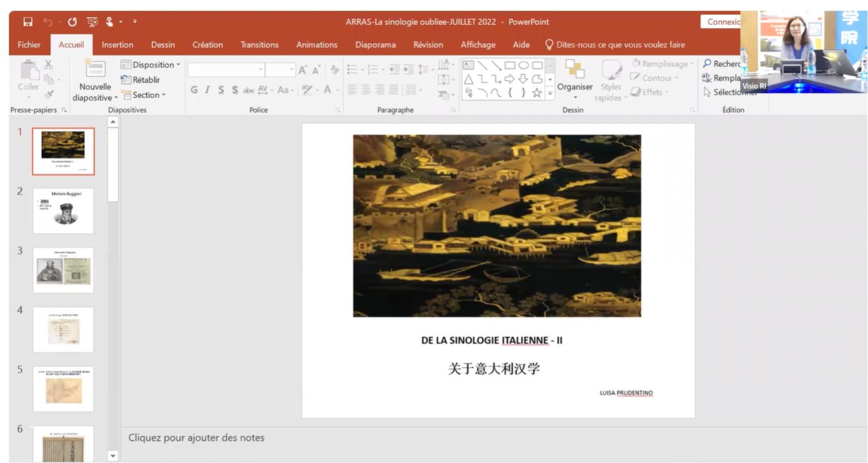Viewport: 868px width, 463px height.
Task: Toggle italic formatting (I)
Action: tap(207, 90)
